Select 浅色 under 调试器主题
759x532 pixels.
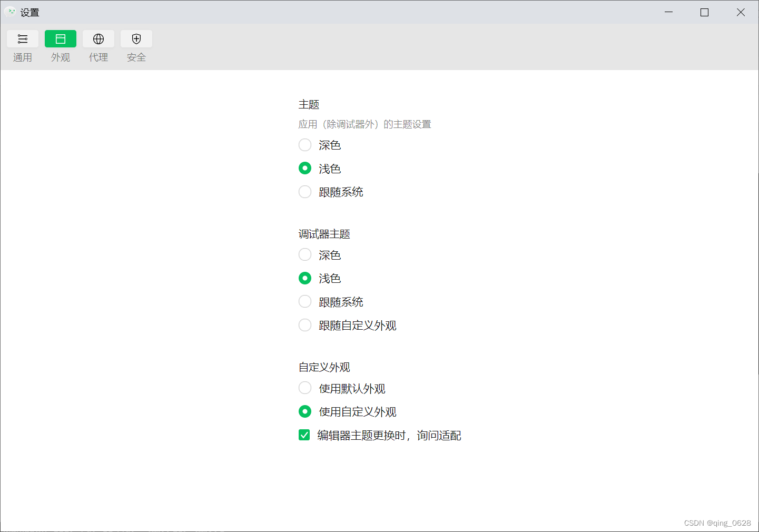[x=305, y=278]
